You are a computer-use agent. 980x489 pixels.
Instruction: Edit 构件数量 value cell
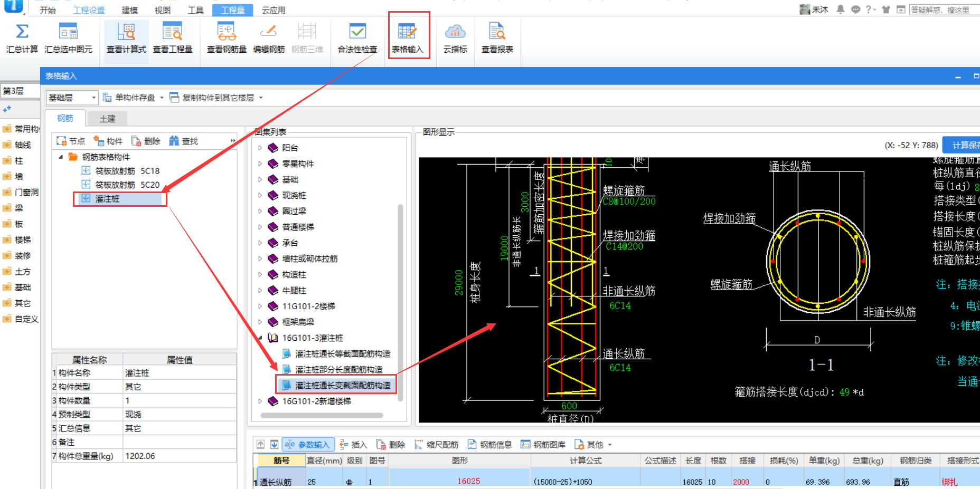point(180,400)
